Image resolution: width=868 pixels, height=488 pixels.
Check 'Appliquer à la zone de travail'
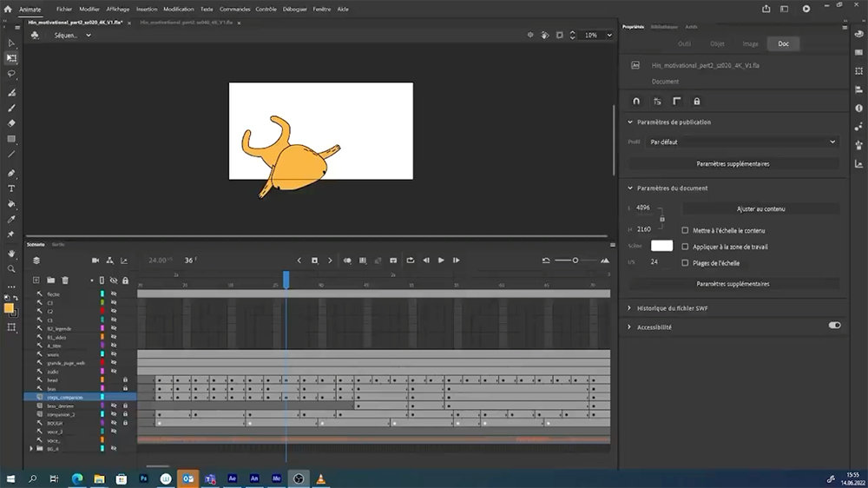click(686, 247)
